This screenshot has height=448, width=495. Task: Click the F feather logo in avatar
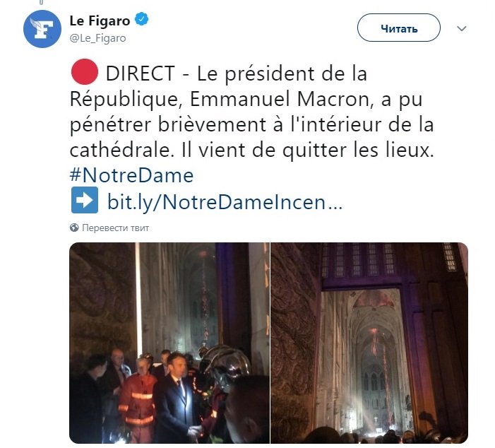coord(41,28)
